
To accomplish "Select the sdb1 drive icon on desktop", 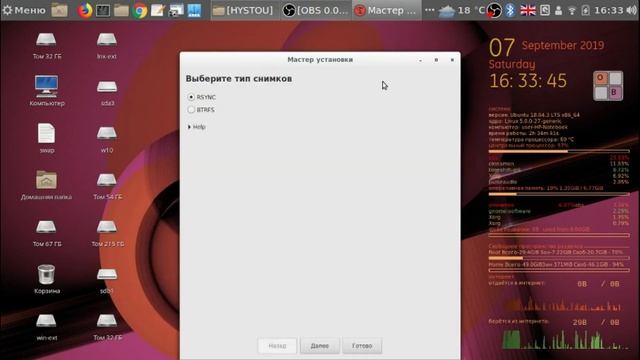I will 107,281.
